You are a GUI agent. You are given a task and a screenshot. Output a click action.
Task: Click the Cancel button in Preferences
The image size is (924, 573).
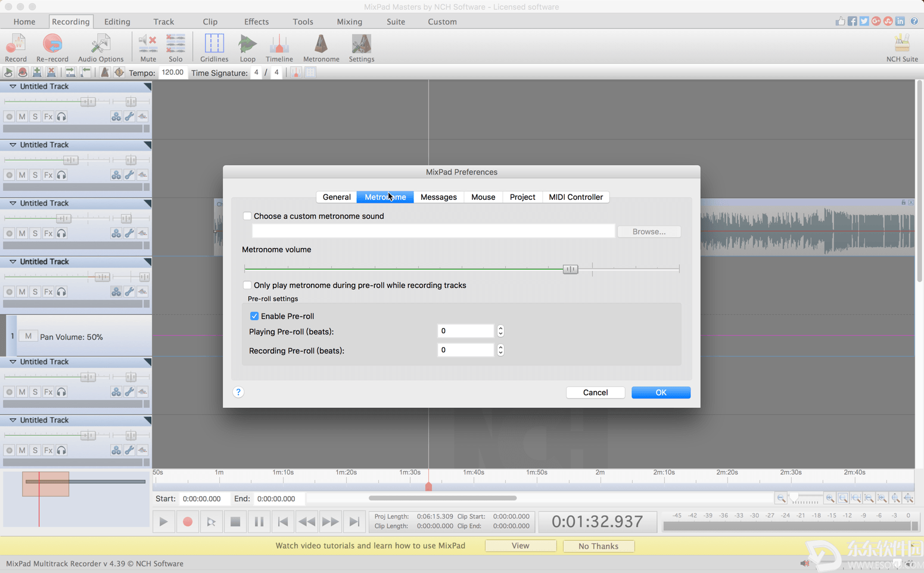595,392
